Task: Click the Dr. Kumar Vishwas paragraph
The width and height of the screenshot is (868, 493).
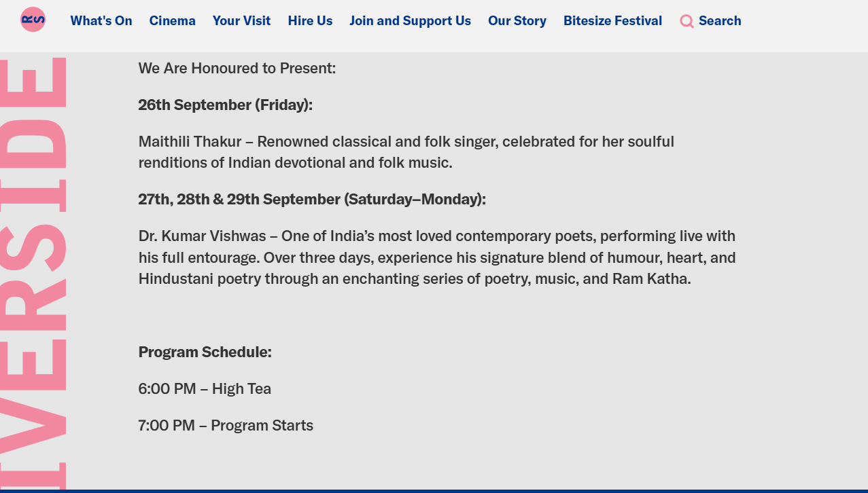Action: tap(436, 257)
